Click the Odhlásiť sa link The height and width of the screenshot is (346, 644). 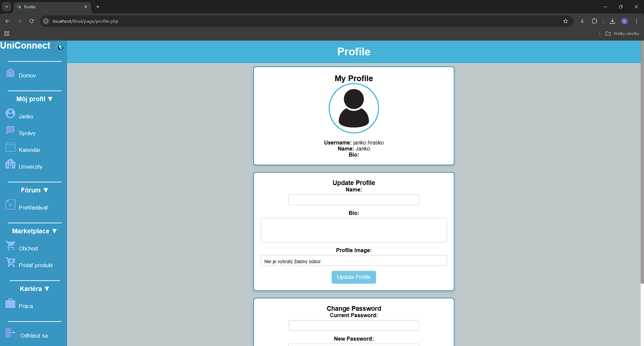click(34, 336)
